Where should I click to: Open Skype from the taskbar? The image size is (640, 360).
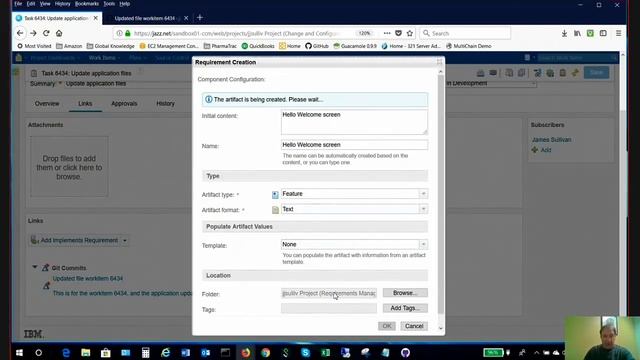pyautogui.click(x=305, y=352)
